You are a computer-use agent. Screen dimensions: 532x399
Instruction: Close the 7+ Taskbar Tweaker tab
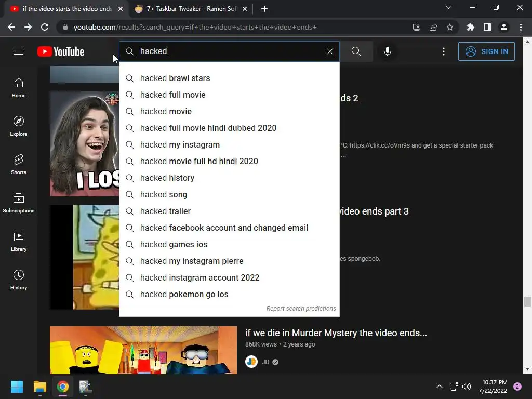[x=245, y=9]
